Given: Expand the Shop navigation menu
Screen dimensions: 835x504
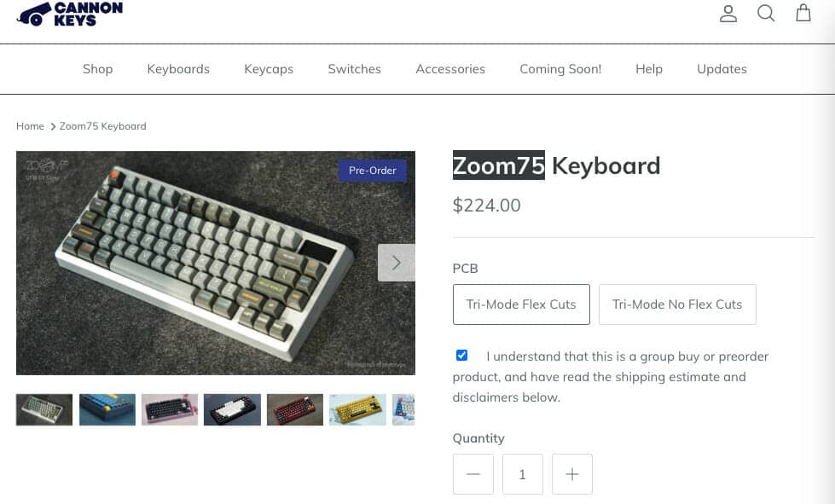Looking at the screenshot, I should [97, 69].
